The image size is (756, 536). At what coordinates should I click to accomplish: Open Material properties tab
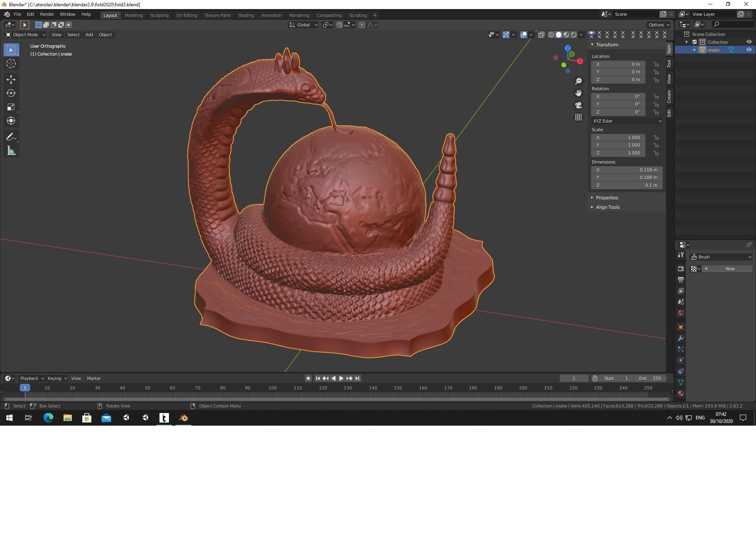[x=681, y=393]
